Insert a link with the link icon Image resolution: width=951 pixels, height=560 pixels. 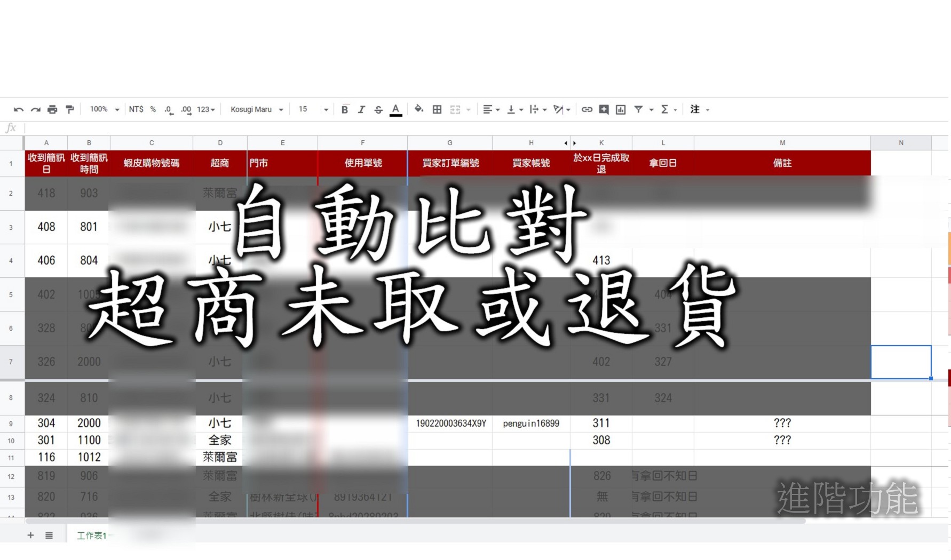coord(587,109)
